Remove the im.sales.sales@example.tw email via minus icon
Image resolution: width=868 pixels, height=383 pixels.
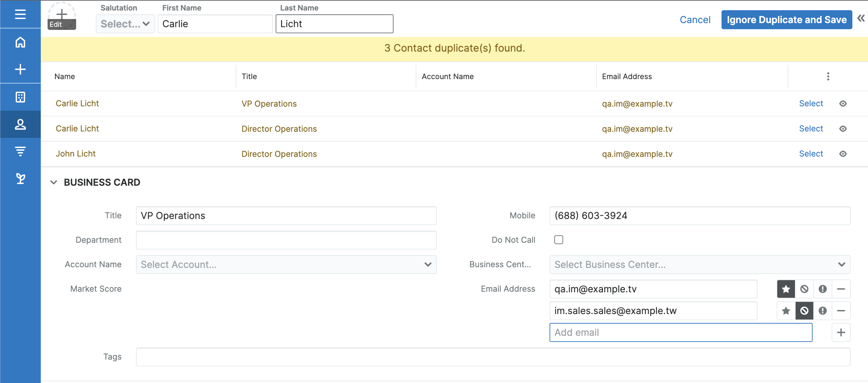pos(842,310)
